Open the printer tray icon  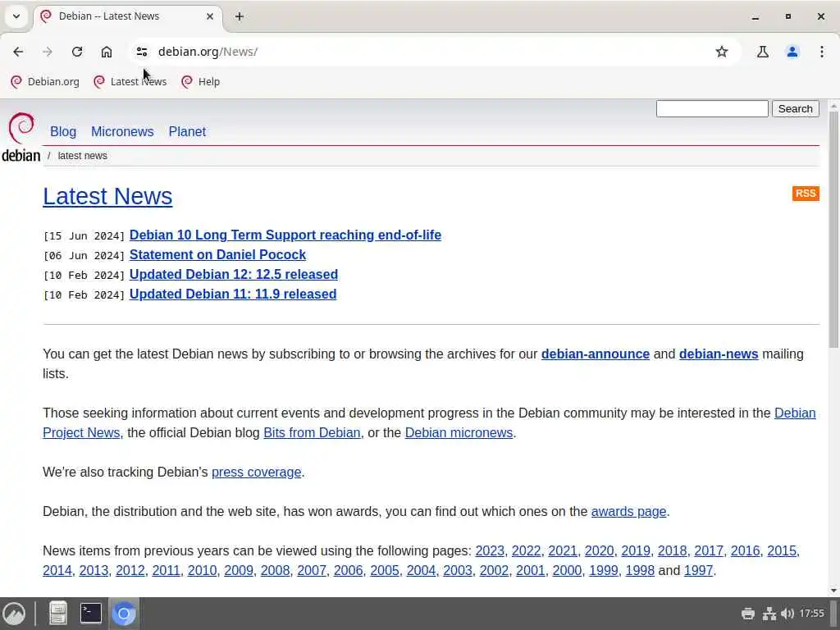748,614
